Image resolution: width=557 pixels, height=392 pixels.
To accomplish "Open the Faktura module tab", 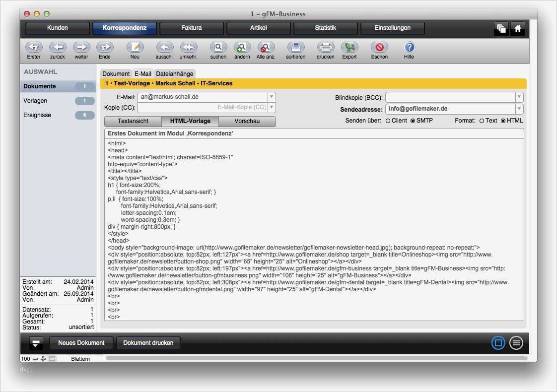I will (192, 28).
